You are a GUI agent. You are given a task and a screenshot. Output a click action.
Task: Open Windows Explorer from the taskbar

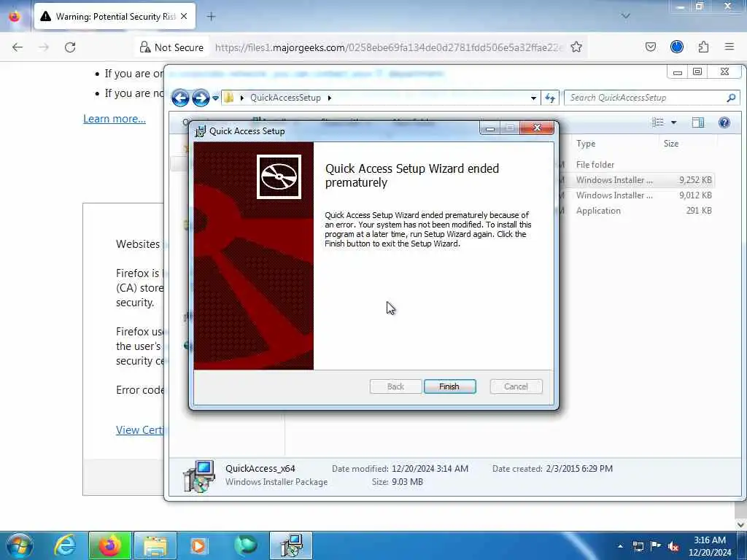(155, 545)
